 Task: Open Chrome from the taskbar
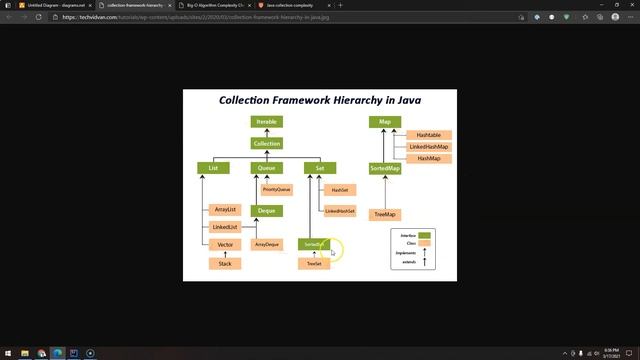(x=41, y=353)
